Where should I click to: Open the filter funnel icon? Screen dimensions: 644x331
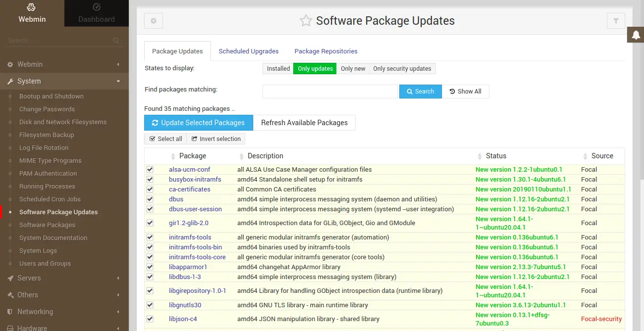[616, 21]
